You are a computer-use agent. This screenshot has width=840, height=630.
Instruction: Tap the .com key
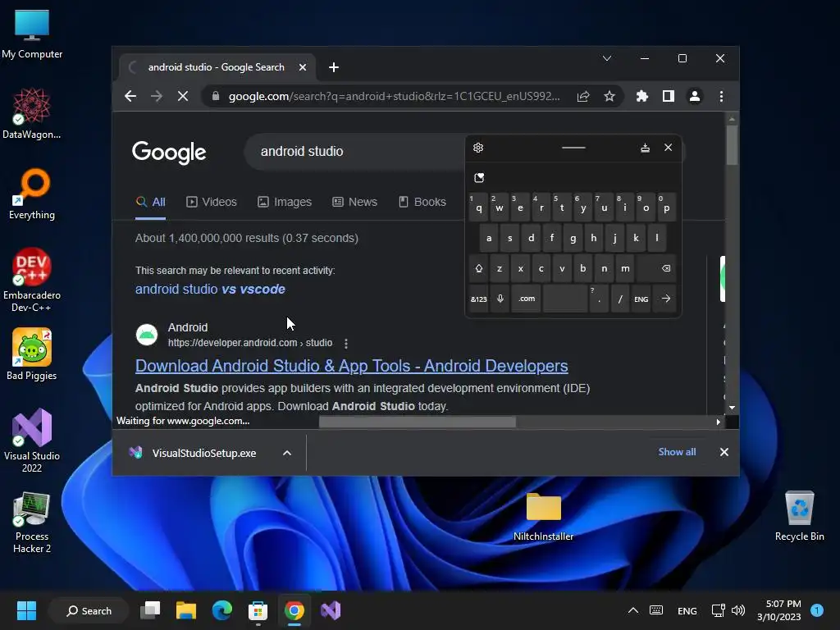pyautogui.click(x=527, y=299)
